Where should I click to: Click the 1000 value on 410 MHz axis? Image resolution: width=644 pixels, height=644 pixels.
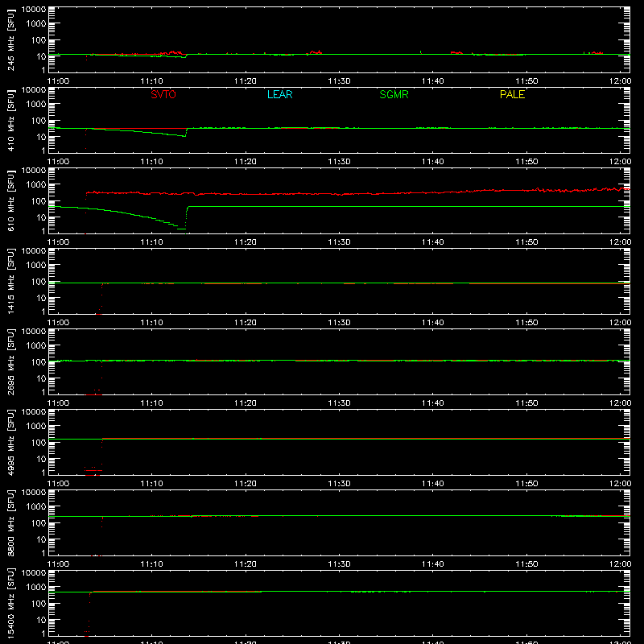(36, 105)
